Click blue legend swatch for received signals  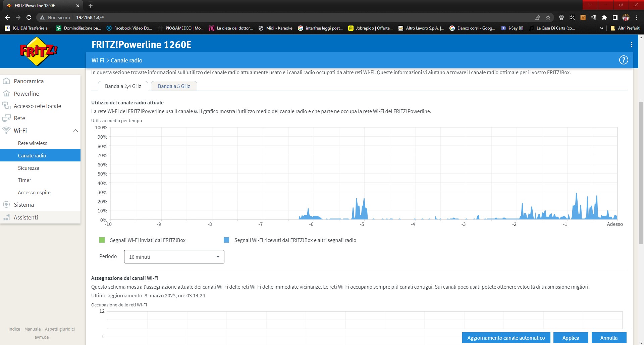[x=226, y=240]
